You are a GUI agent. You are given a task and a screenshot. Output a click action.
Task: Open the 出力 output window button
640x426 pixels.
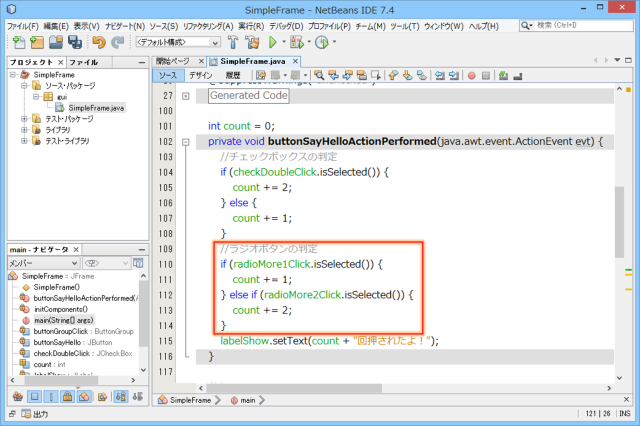(35, 414)
